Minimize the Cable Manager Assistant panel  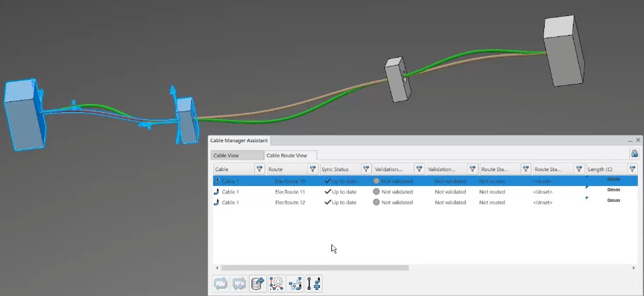coord(630,140)
